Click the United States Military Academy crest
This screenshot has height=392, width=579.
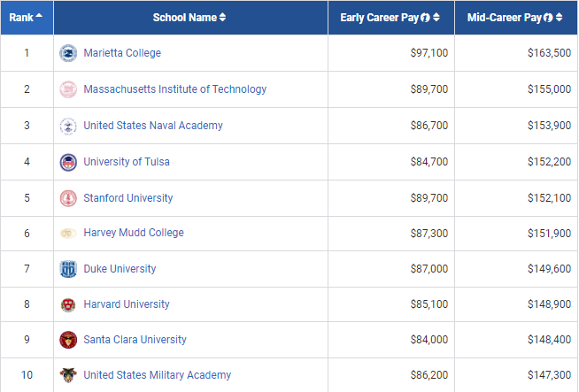tap(68, 375)
